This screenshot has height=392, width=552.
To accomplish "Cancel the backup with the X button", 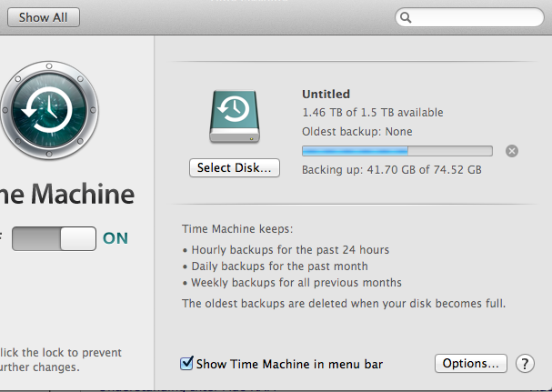I will 512,151.
